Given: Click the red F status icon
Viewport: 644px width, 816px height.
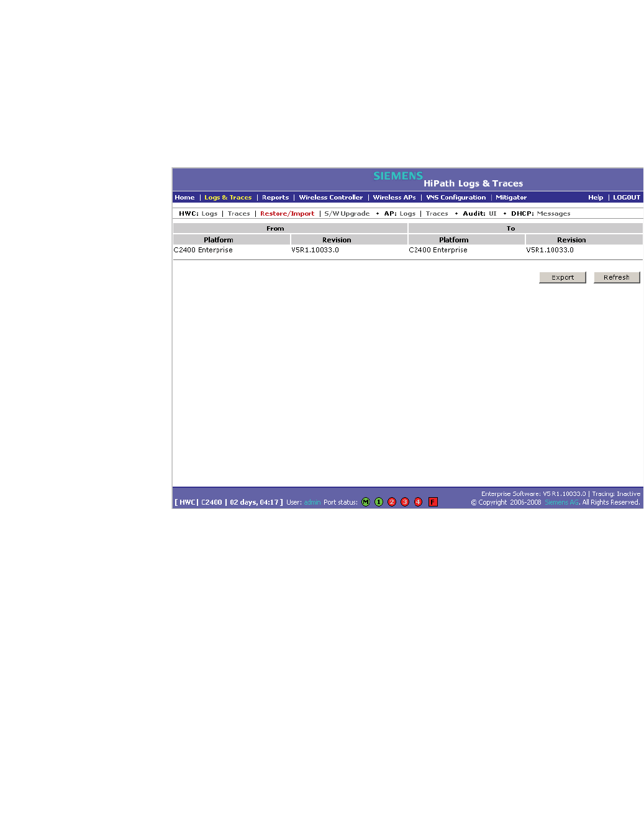Looking at the screenshot, I should [433, 502].
